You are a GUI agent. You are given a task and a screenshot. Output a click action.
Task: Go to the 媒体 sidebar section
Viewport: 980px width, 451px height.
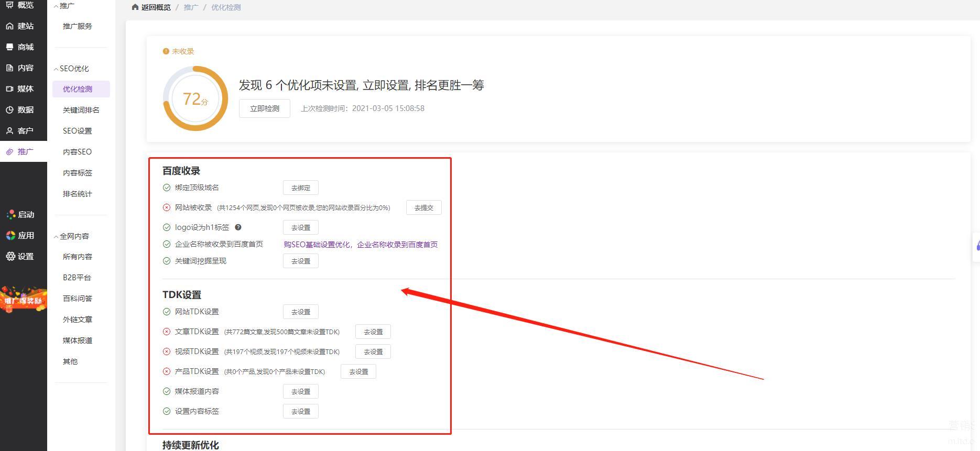coord(20,89)
